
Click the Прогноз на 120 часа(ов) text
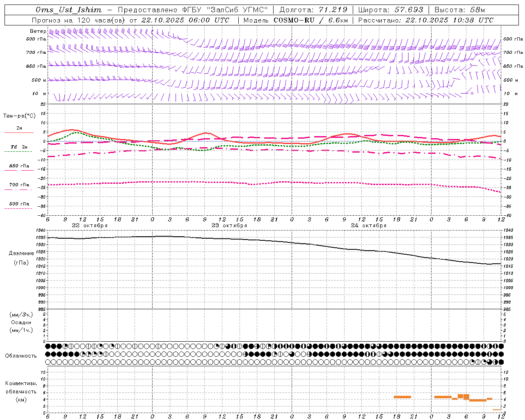79,20
